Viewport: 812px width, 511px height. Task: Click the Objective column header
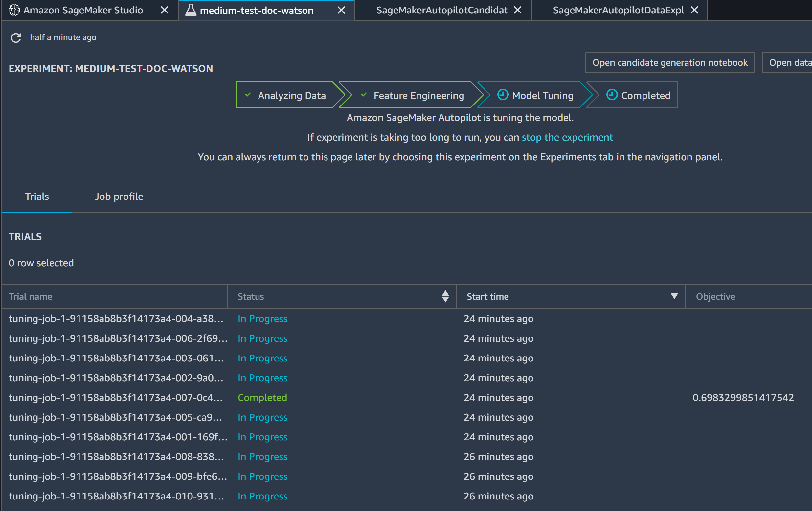pyautogui.click(x=715, y=296)
